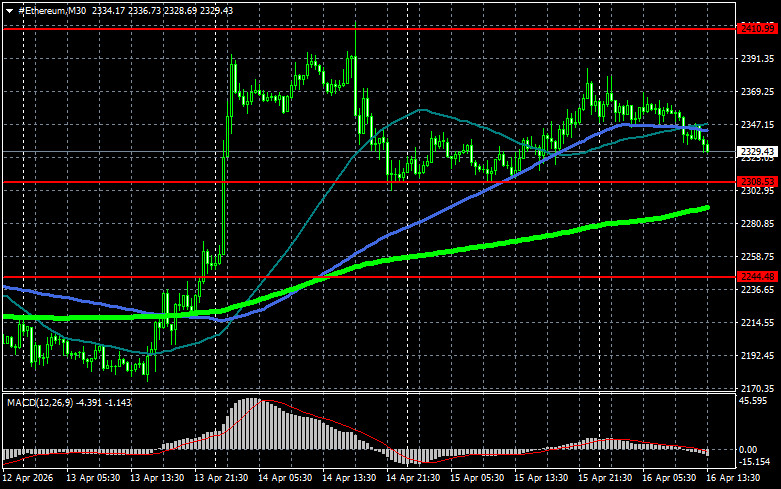Screen dimensions: 781x489
Task: Click the chart menu triangle beside #Ethereum
Action: (9, 11)
